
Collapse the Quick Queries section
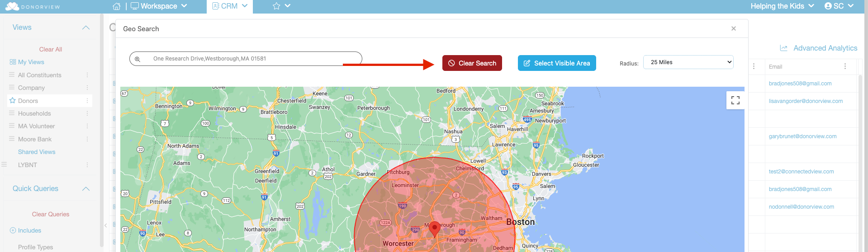coord(86,189)
